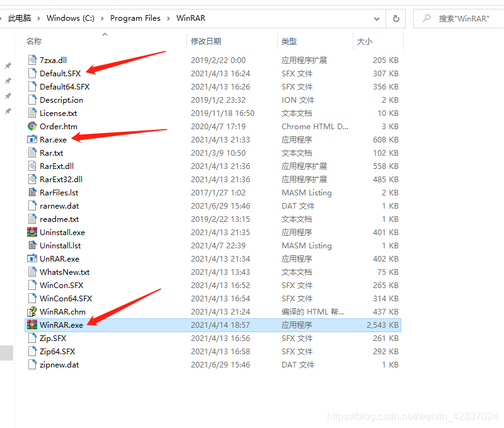Click the Uninstall.lst listing icon

pos(32,245)
